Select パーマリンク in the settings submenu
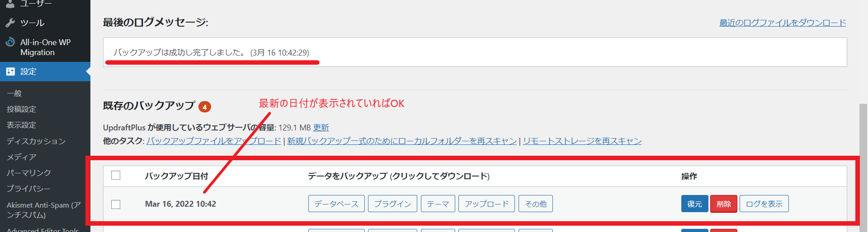Screen dimensions: 868x232 29,173
